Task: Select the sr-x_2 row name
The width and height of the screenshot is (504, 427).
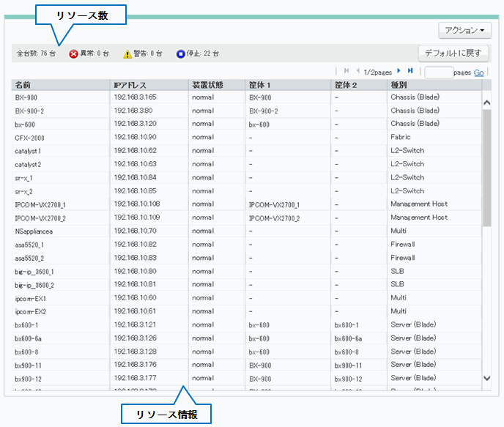Action: [x=23, y=192]
